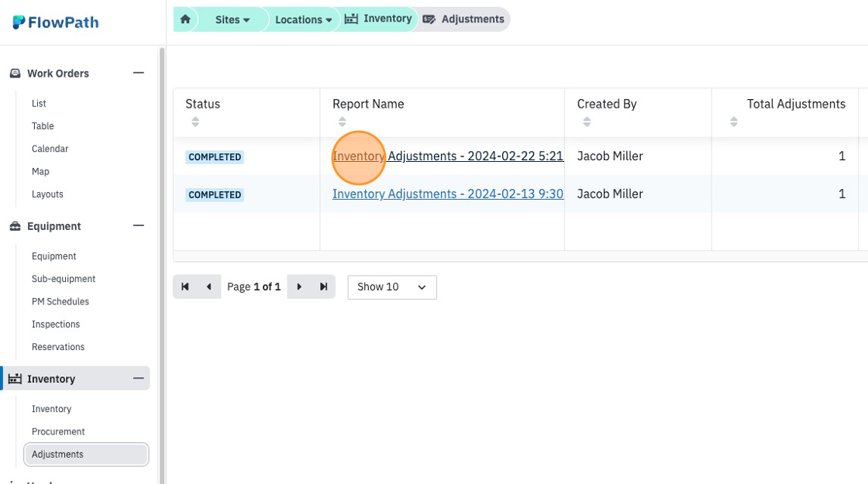Screen dimensions: 868x484
Task: Open the Locations breadcrumb dropdown
Action: (303, 19)
